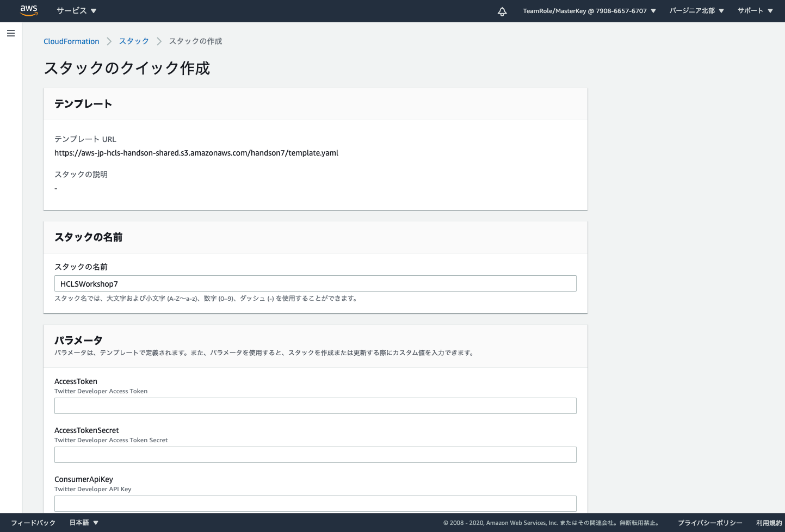Open the サービス dropdown menu
Viewport: 785px width, 532px height.
(x=77, y=11)
